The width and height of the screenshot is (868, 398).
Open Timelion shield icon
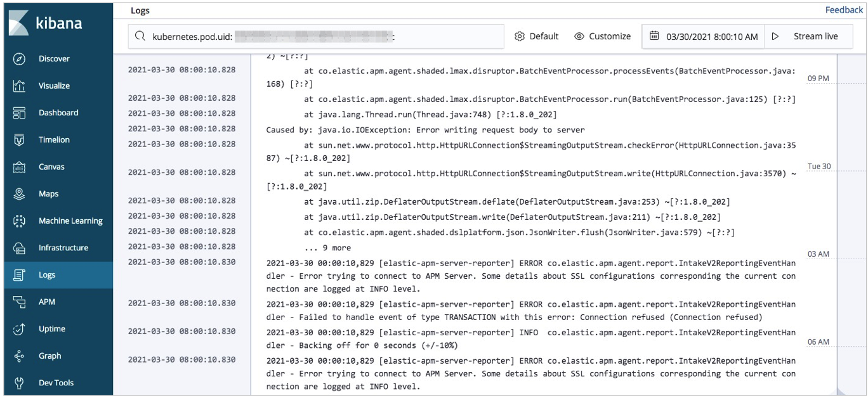point(19,140)
